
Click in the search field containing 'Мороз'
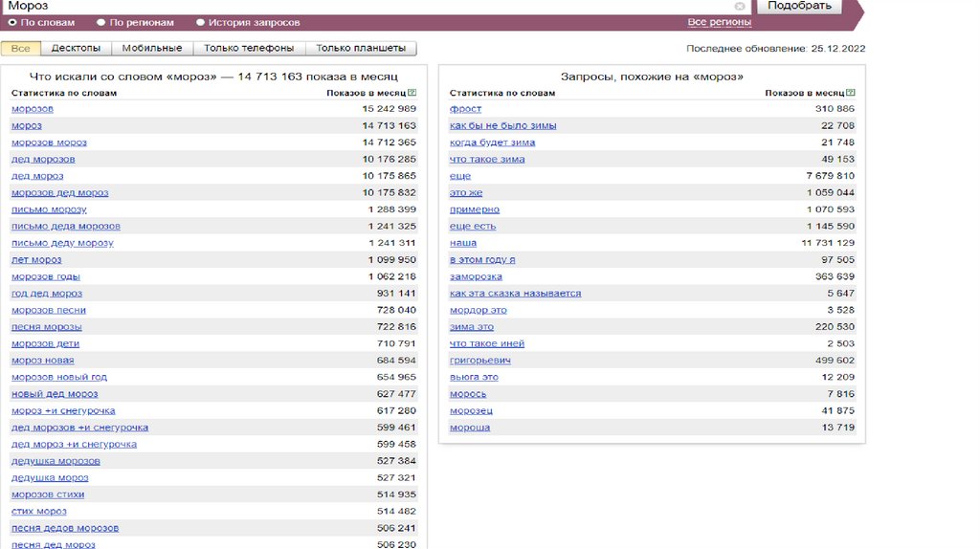pos(364,6)
